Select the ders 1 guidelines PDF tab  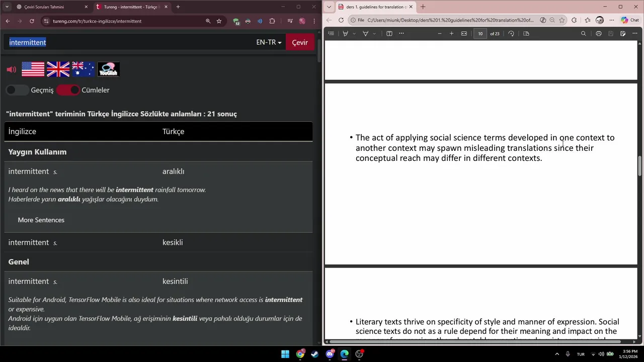pyautogui.click(x=375, y=7)
